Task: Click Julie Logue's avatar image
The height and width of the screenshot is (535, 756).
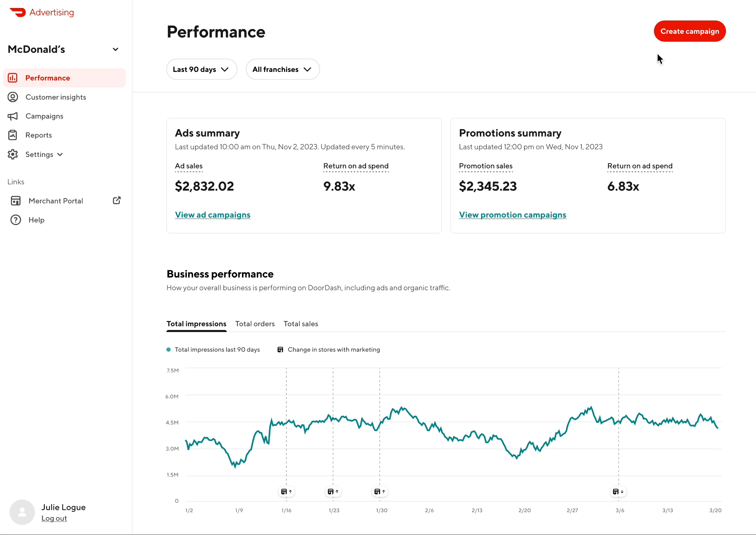Action: coord(22,512)
